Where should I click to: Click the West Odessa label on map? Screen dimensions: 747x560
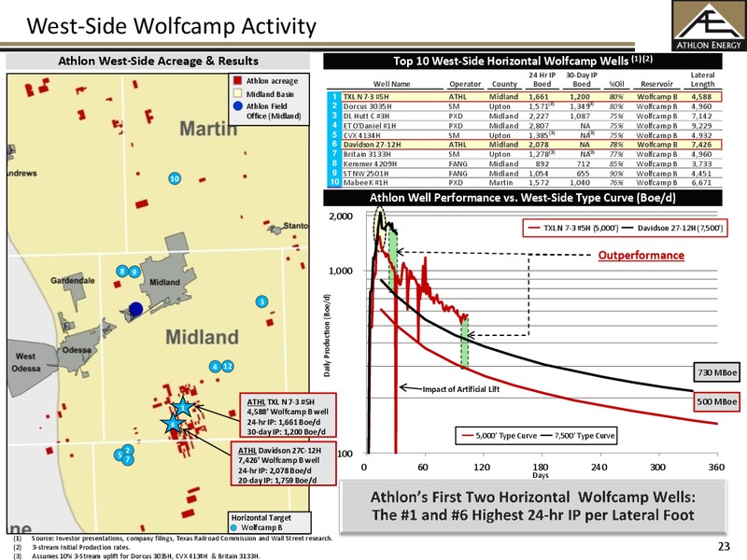[26, 362]
